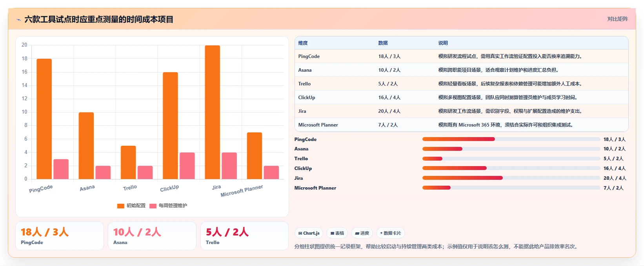
Task: Click the 20 y-axis tick label
Action: coord(24,45)
